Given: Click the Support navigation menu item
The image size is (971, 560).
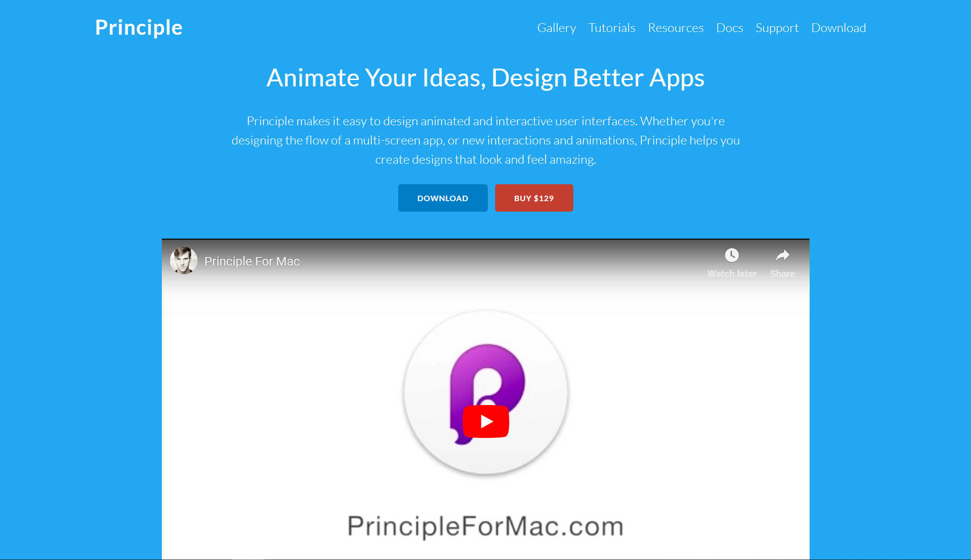Looking at the screenshot, I should pyautogui.click(x=777, y=27).
